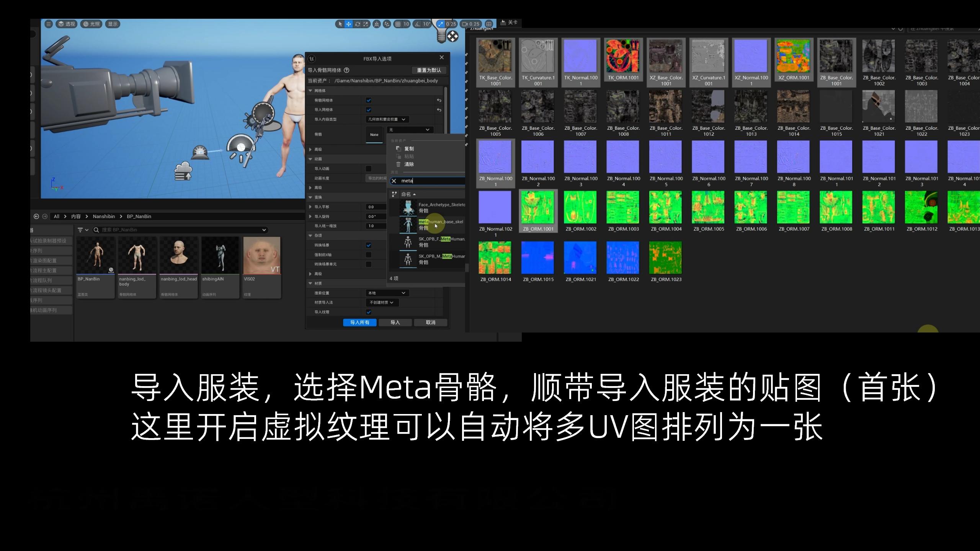This screenshot has width=980, height=551.
Task: Enable the 导入动画 checkbox
Action: (369, 168)
